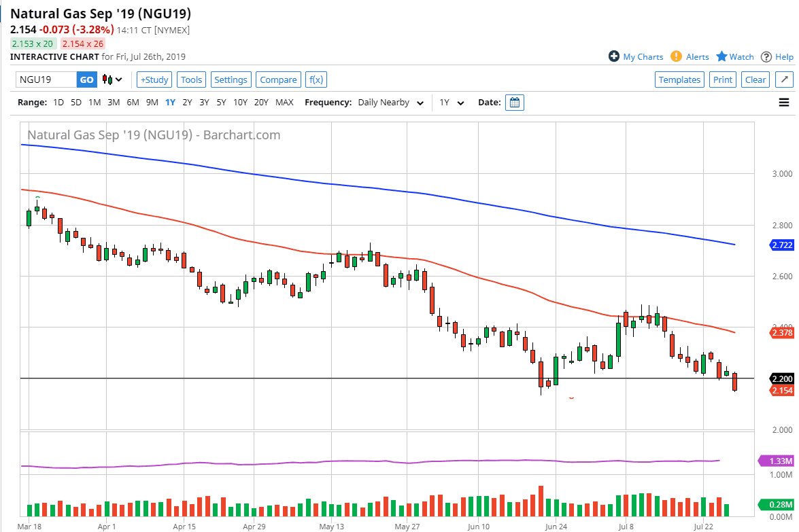Expand the Daily Nearby frequency dropdown
Viewport: 799px width, 532px height.
pyautogui.click(x=391, y=103)
